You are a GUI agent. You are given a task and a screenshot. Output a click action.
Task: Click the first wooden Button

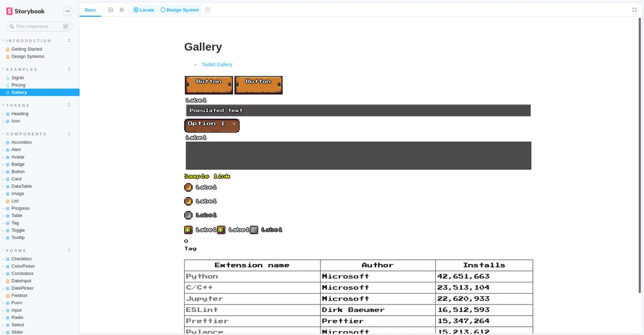(209, 85)
